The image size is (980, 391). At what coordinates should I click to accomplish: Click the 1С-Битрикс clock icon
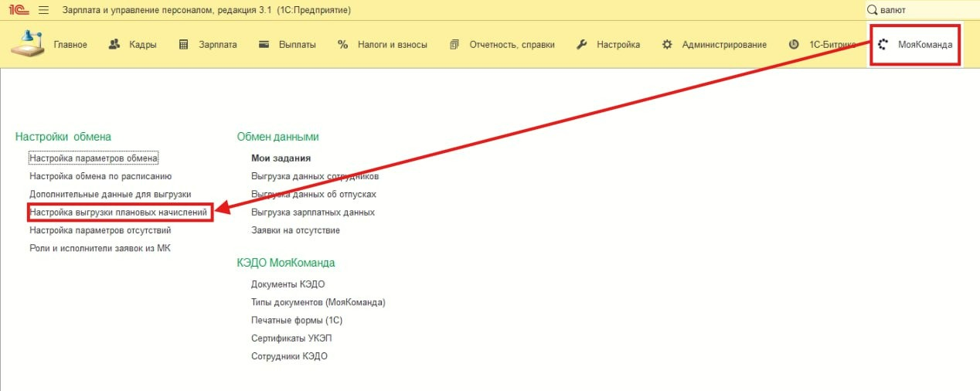[x=793, y=44]
